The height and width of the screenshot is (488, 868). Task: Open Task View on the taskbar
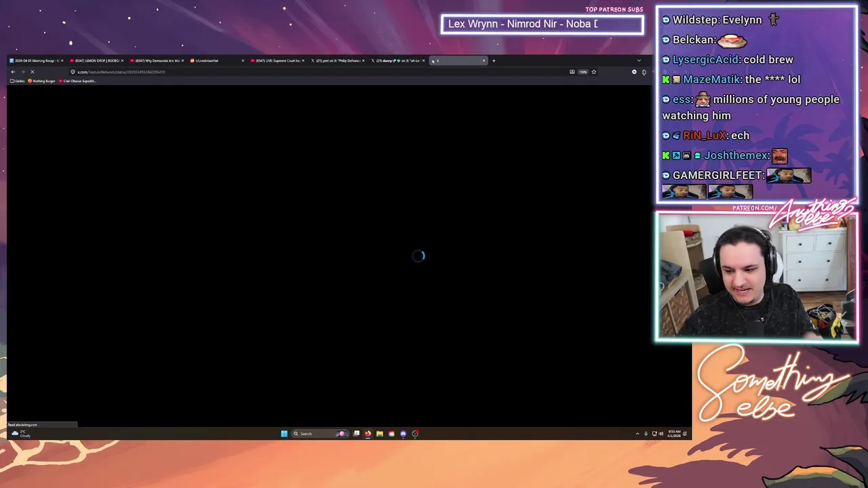[356, 434]
